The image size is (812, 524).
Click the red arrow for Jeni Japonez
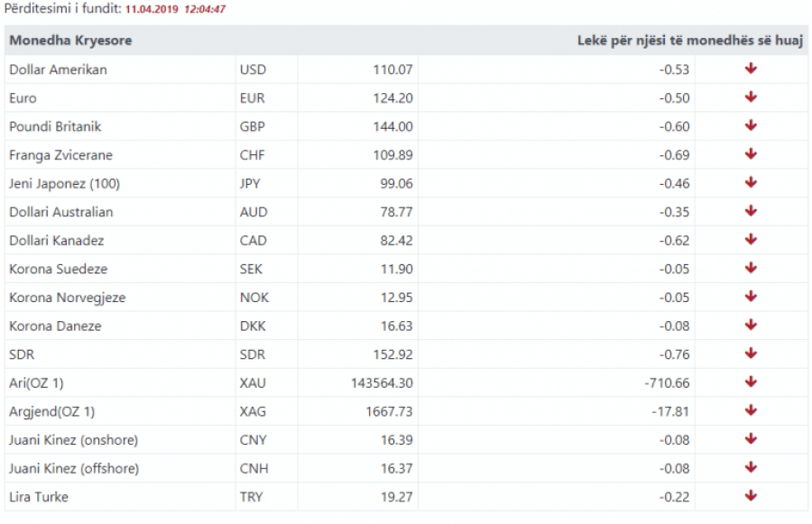[751, 183]
